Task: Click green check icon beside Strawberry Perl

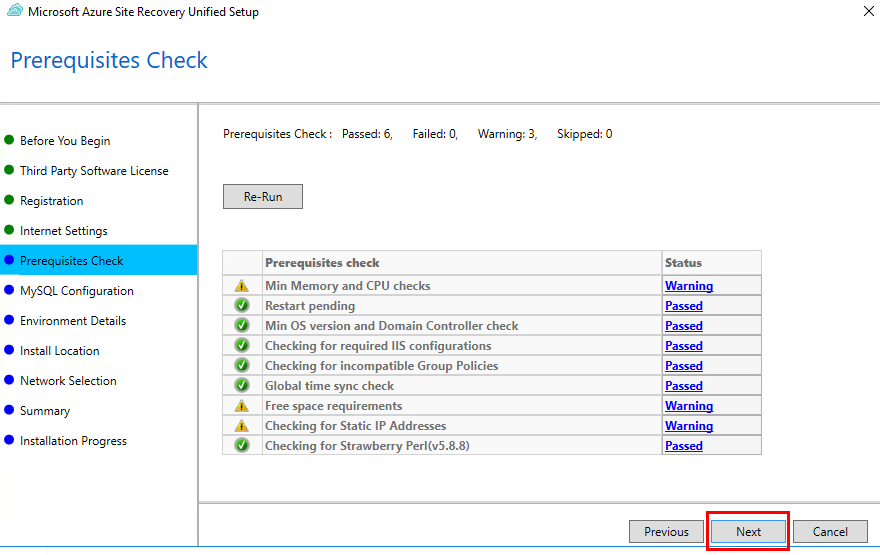Action: (x=242, y=446)
